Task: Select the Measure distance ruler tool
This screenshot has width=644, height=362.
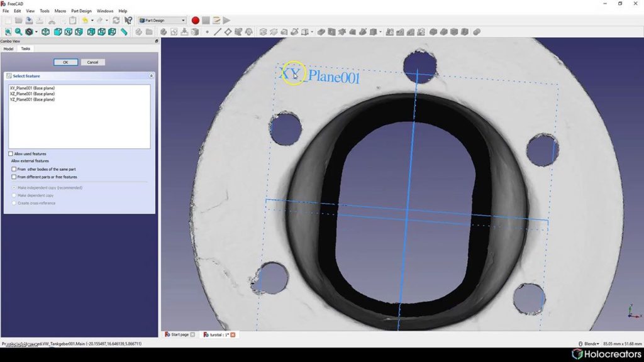Action: coord(124,32)
